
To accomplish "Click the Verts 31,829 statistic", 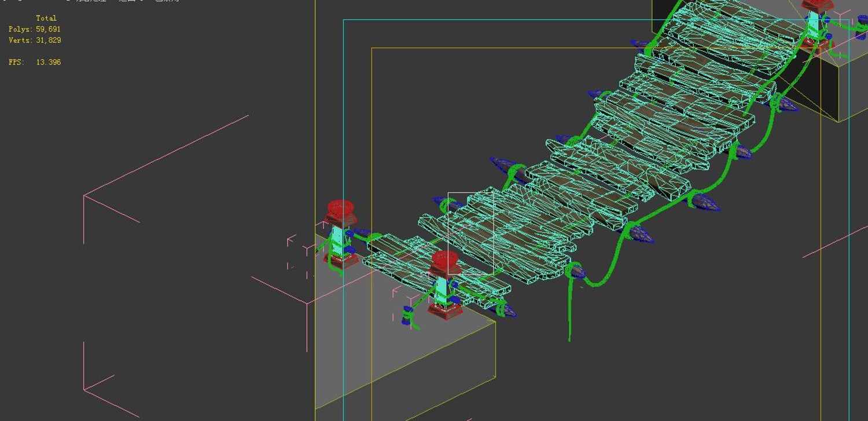I will click(35, 40).
